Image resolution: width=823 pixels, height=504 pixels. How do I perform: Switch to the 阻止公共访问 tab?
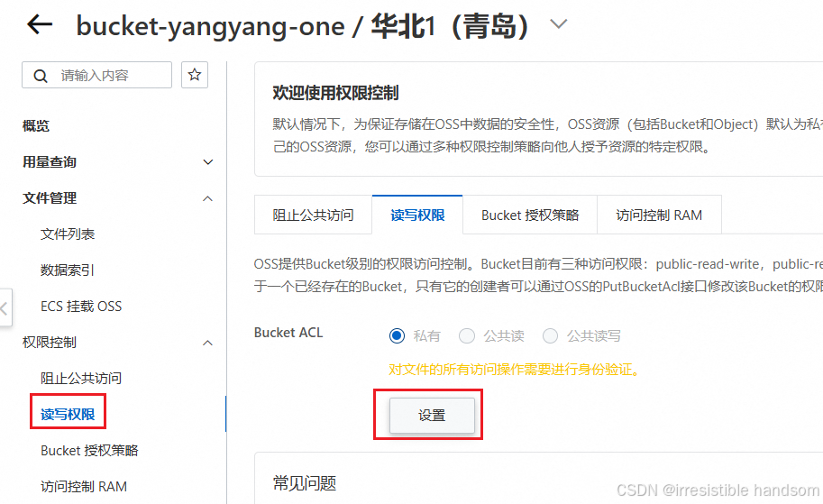[x=314, y=215]
